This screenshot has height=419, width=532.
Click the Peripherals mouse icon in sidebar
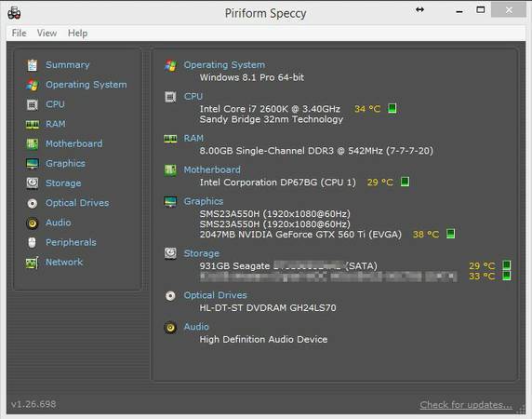[33, 242]
